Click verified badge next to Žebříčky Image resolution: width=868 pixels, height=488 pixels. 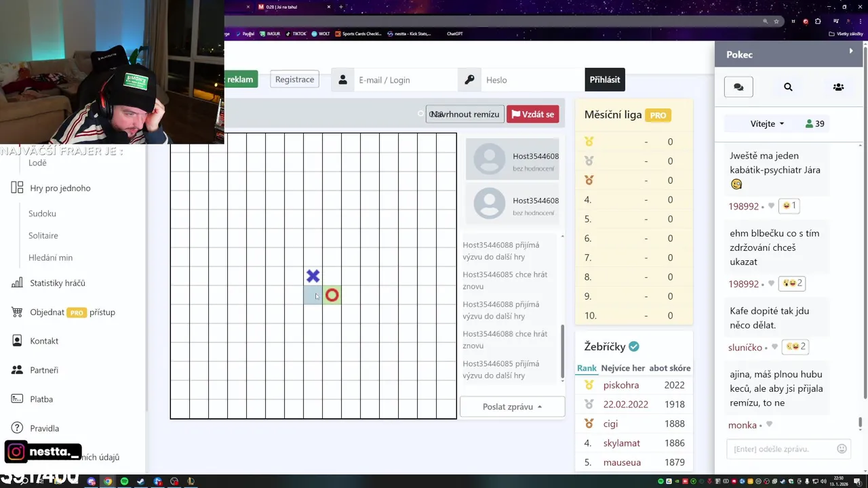point(633,346)
